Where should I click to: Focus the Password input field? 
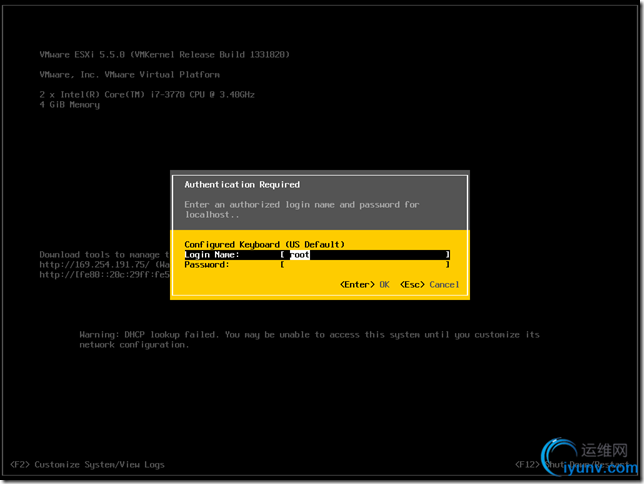(365, 265)
